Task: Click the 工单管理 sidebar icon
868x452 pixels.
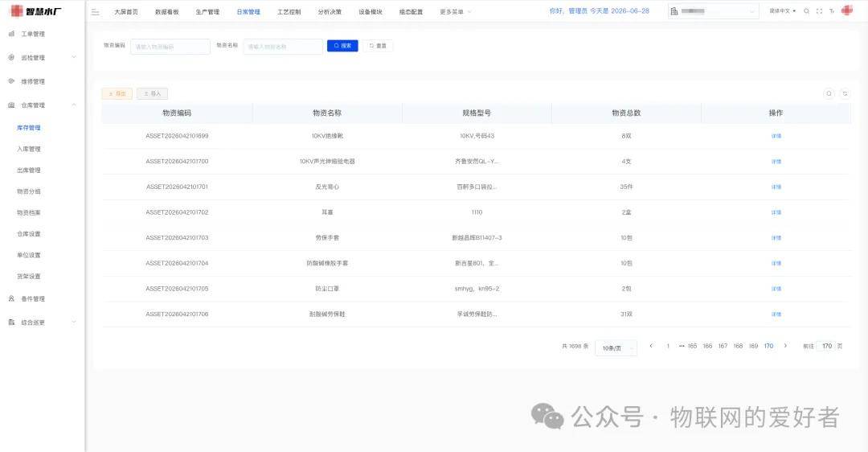Action: tap(11, 34)
